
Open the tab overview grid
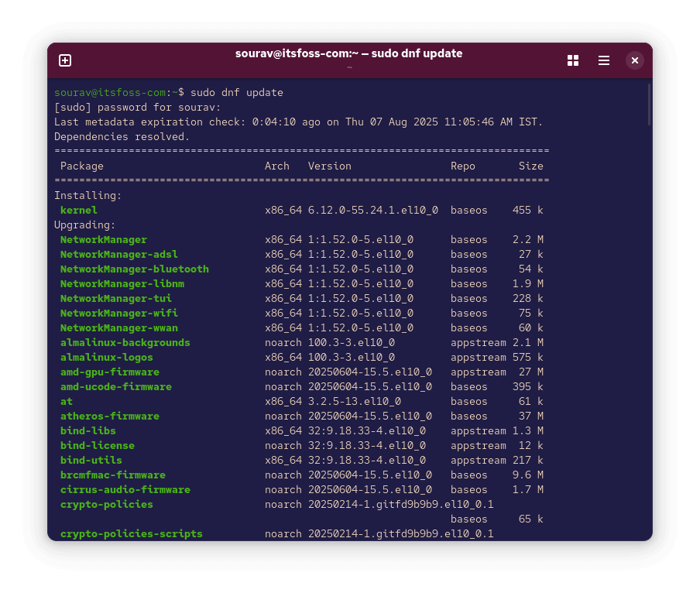click(572, 60)
